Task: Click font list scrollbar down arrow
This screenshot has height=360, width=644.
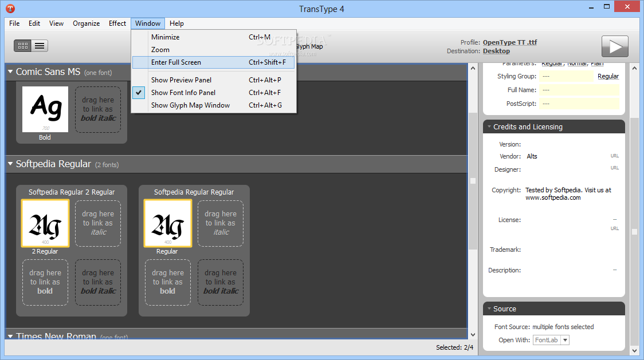Action: [x=473, y=335]
